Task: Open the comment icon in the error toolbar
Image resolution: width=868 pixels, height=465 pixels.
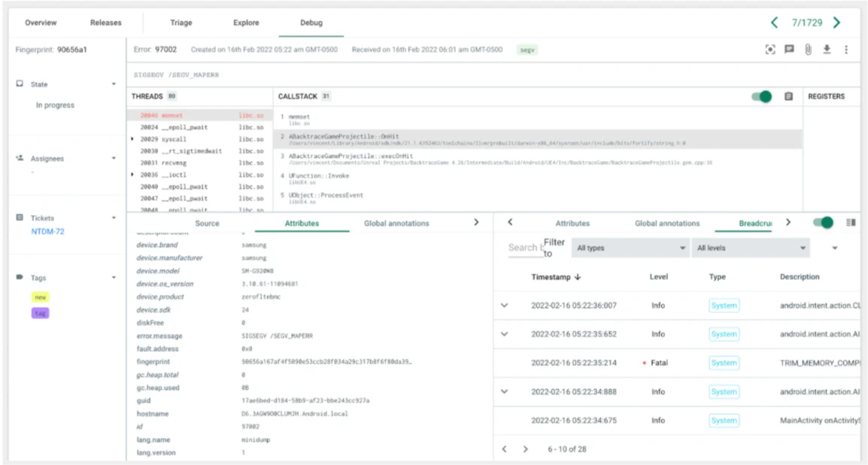Action: point(791,50)
